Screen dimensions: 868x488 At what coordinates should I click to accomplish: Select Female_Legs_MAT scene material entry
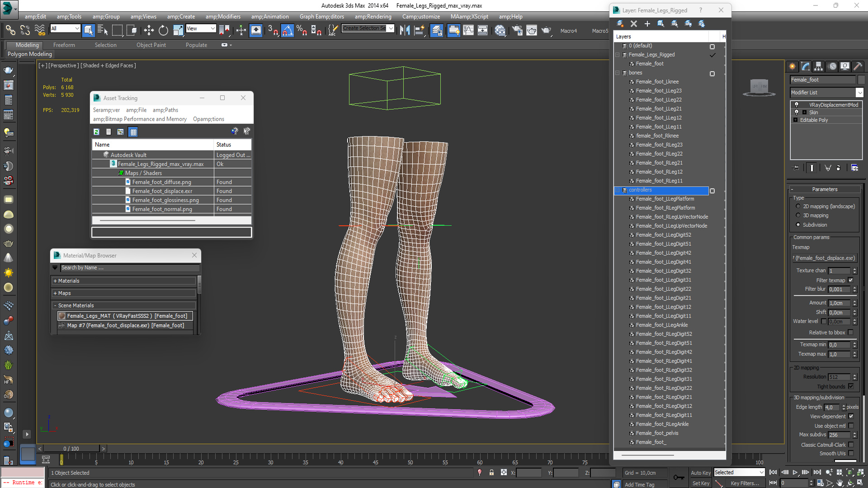tap(126, 316)
